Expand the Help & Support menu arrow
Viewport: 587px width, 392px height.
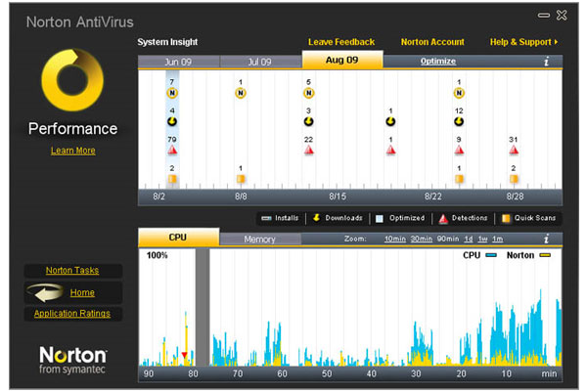(x=557, y=42)
